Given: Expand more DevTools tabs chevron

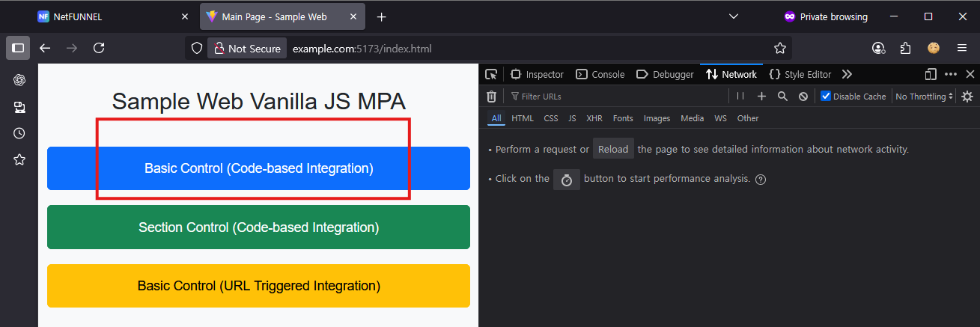Looking at the screenshot, I should click(x=847, y=74).
